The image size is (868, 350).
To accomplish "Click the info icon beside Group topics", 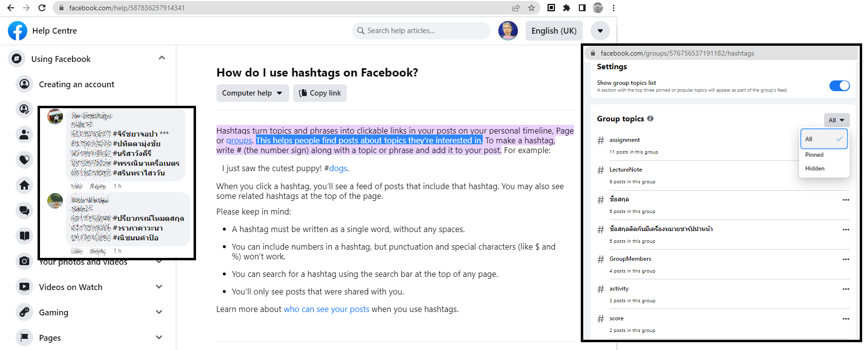I will tap(651, 118).
